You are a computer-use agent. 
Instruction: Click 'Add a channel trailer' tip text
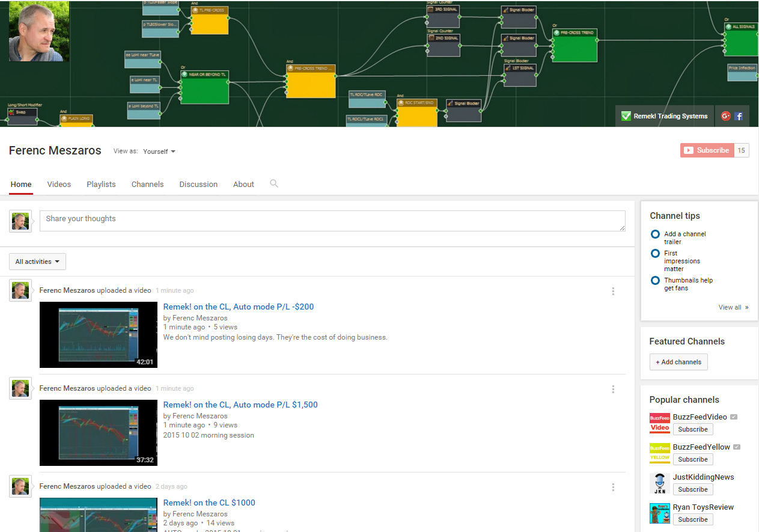(x=685, y=238)
